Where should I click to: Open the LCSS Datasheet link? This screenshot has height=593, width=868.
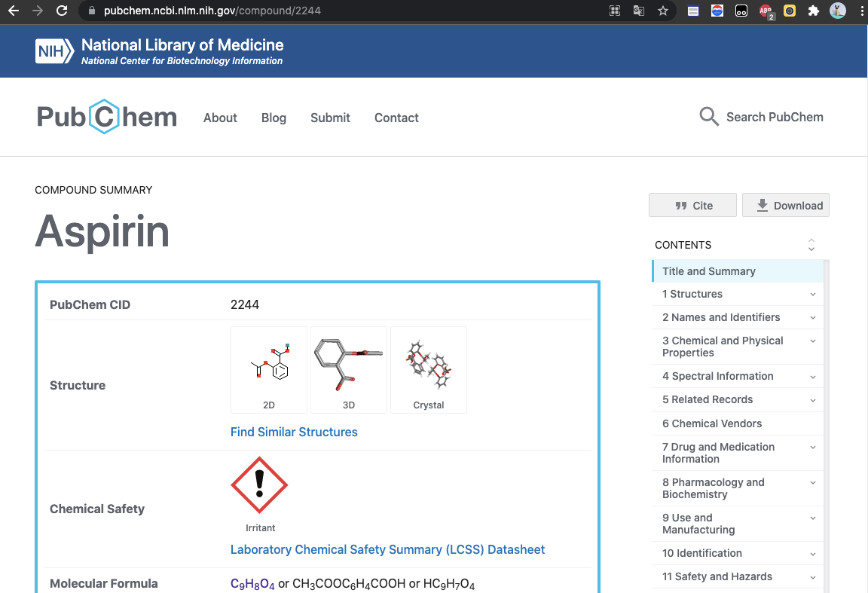[387, 549]
